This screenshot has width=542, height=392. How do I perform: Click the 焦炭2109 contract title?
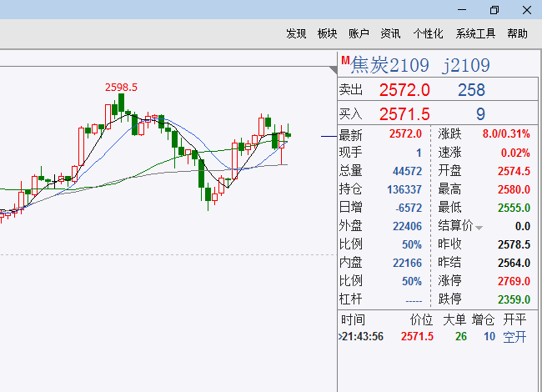(390, 65)
